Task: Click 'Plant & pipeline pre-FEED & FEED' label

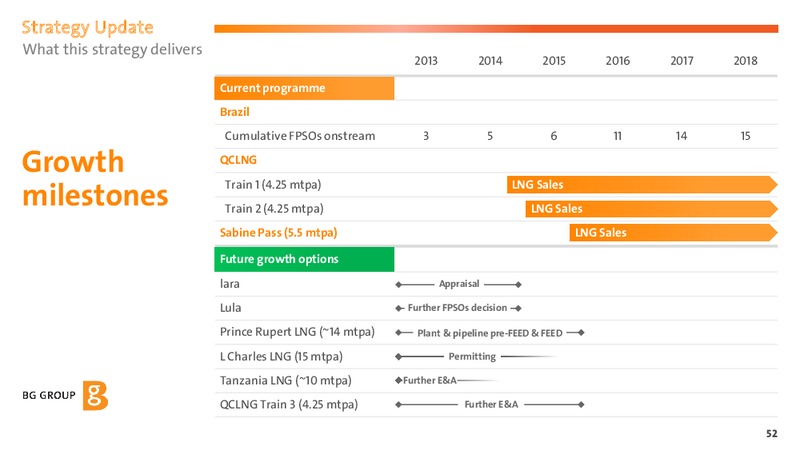Action: [x=490, y=333]
